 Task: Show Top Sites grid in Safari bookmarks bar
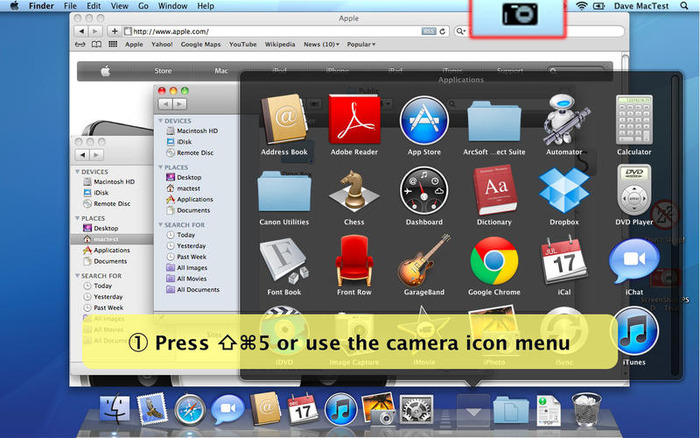pos(113,44)
